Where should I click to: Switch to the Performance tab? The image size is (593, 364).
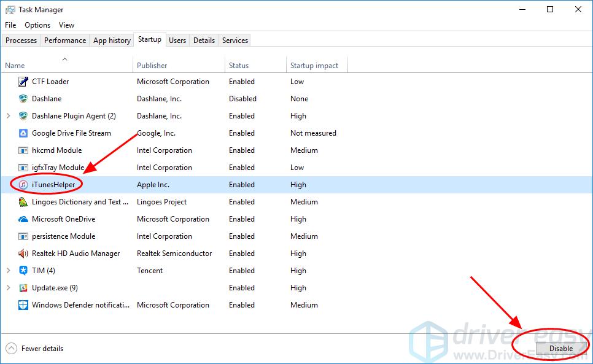[x=65, y=41]
